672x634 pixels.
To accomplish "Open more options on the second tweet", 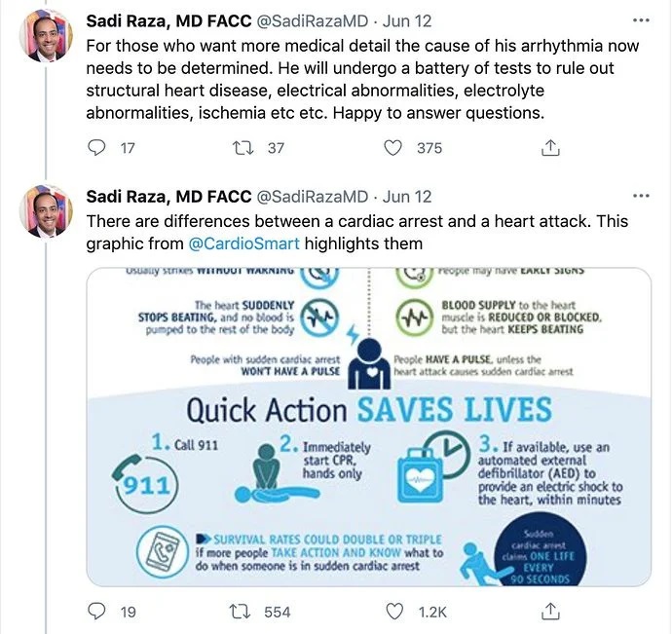I will 641,197.
